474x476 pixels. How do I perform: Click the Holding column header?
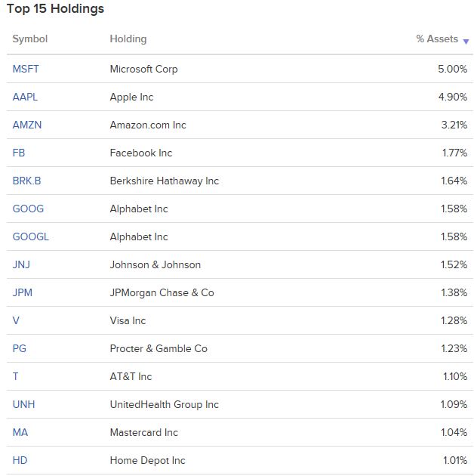click(x=128, y=39)
